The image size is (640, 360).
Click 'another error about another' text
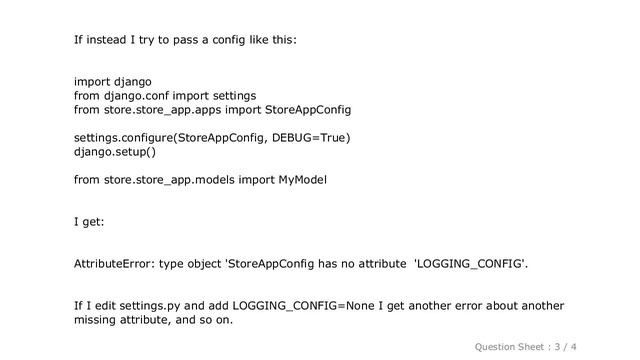pyautogui.click(x=486, y=306)
